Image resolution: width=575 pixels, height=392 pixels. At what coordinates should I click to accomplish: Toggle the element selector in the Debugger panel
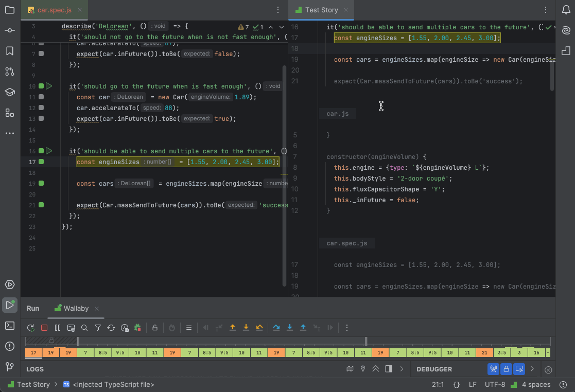[x=519, y=369]
